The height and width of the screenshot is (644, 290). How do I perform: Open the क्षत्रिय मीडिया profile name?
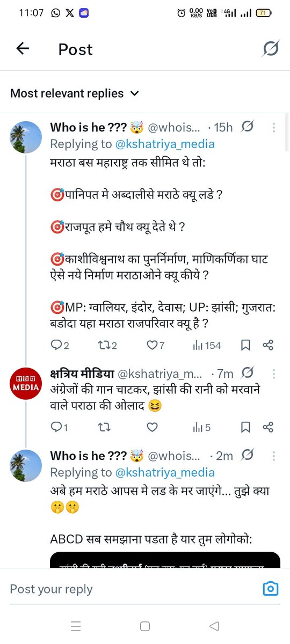pyautogui.click(x=81, y=372)
